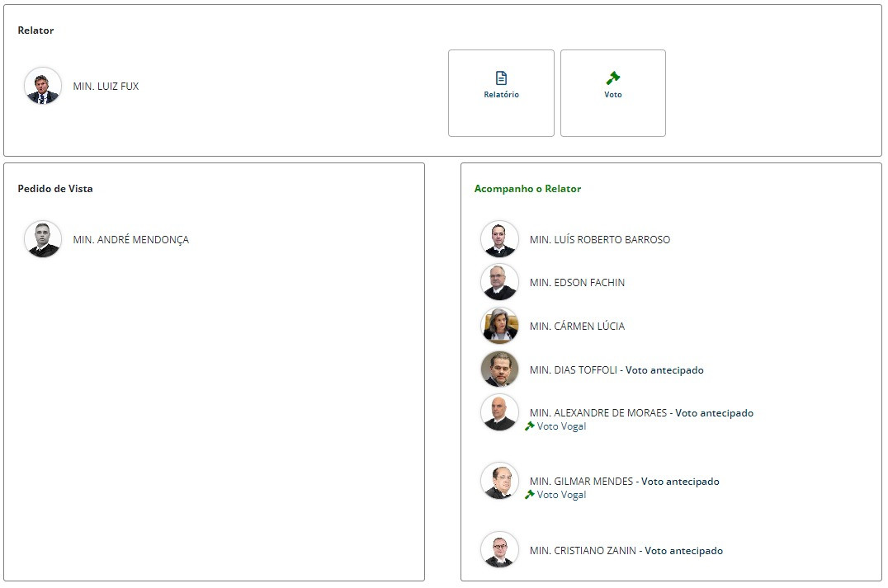Click the Acompanho o Relator heading
This screenshot has height=588, width=888.
click(x=527, y=189)
